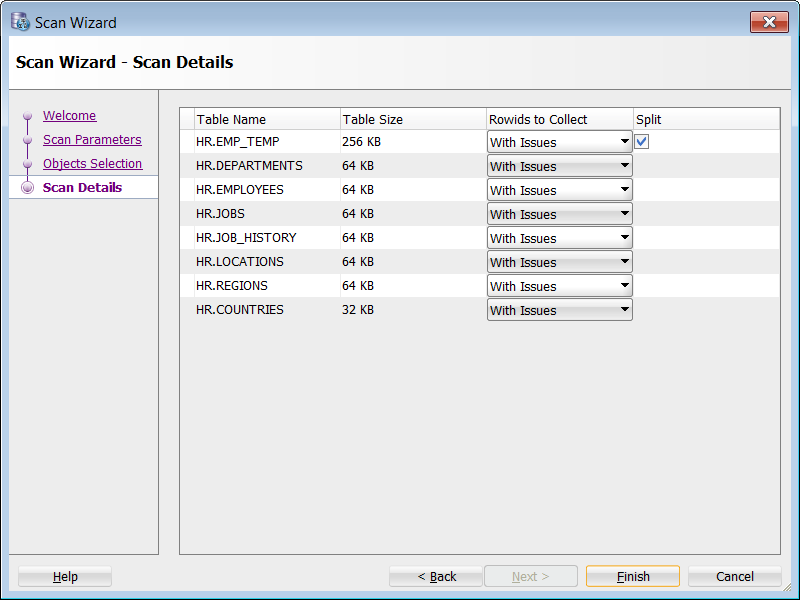The height and width of the screenshot is (600, 800).
Task: Click the Objects Selection step bullet icon
Action: click(28, 165)
